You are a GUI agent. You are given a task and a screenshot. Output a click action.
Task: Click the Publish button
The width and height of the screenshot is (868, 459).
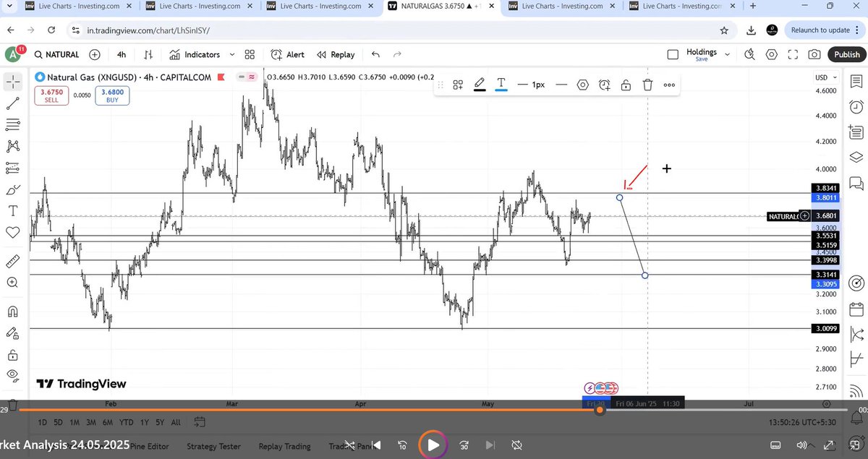(846, 54)
